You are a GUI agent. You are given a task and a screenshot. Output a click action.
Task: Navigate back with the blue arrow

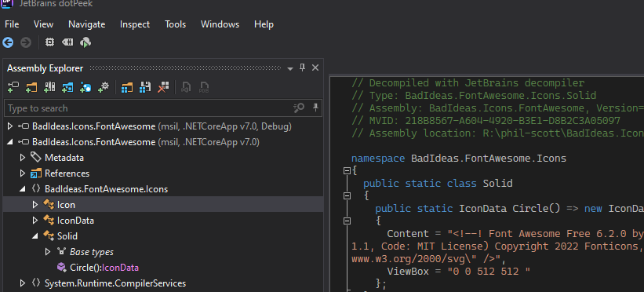click(8, 42)
